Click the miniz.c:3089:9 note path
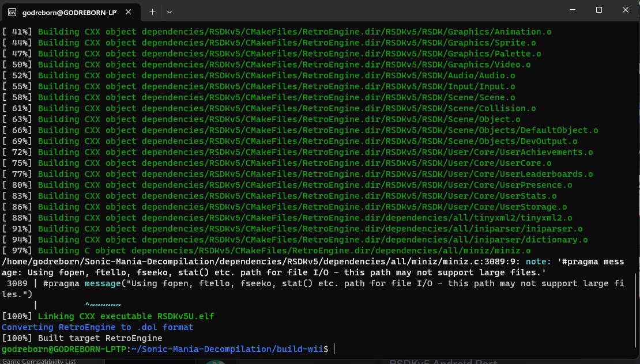Screen dimensions: 640x364 tap(261, 261)
